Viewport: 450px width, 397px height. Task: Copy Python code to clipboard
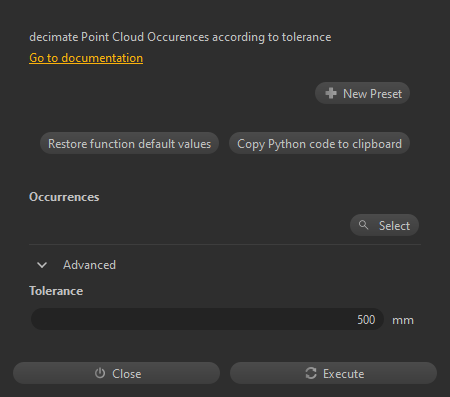(319, 144)
